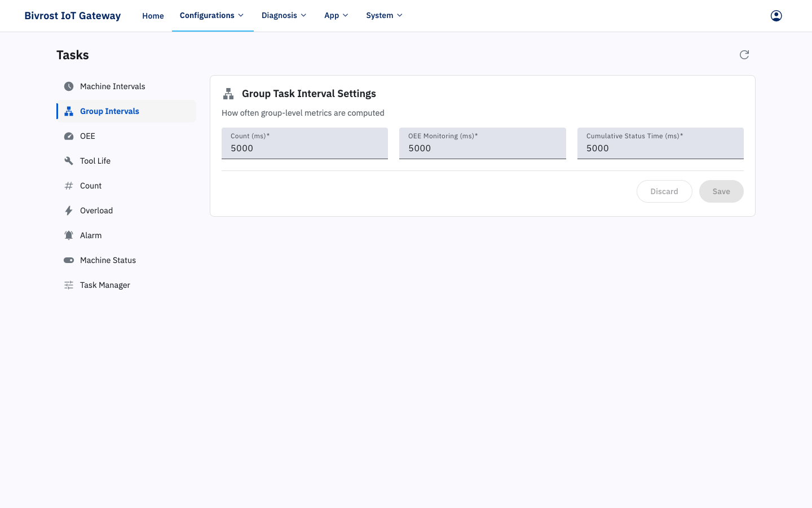Expand the System dropdown chevron
Image resolution: width=812 pixels, height=508 pixels.
coord(400,16)
